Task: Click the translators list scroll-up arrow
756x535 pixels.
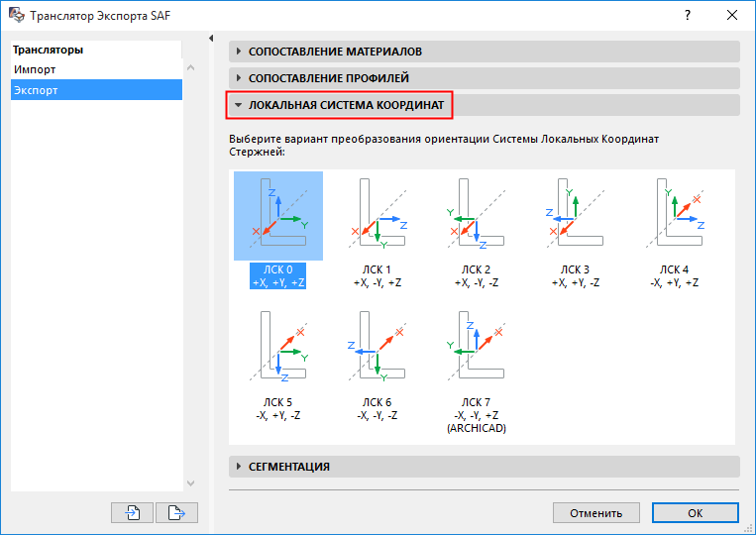Action: (191, 67)
